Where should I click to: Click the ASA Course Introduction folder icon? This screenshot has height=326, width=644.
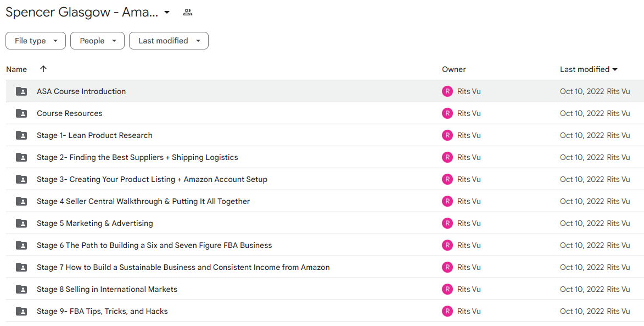pyautogui.click(x=21, y=91)
